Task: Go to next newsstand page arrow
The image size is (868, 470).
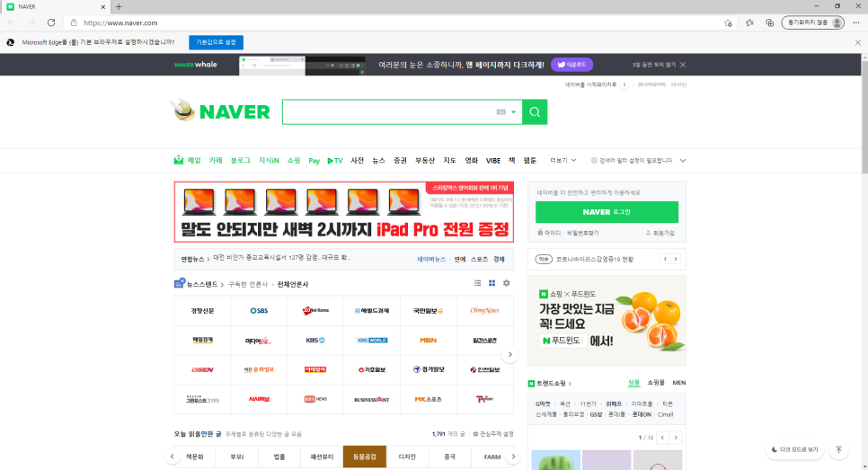Action: click(x=509, y=355)
